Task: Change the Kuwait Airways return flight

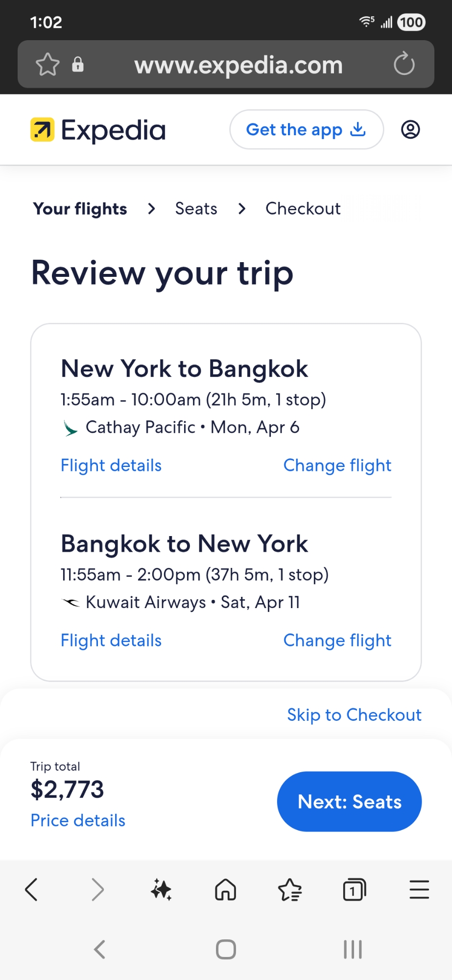Action: pos(337,640)
